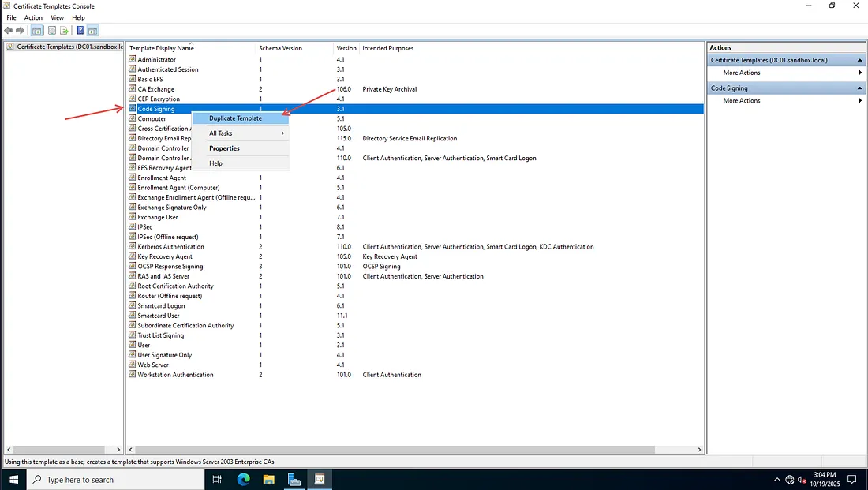
Task: Click the Properties toolbar icon
Action: tap(52, 31)
